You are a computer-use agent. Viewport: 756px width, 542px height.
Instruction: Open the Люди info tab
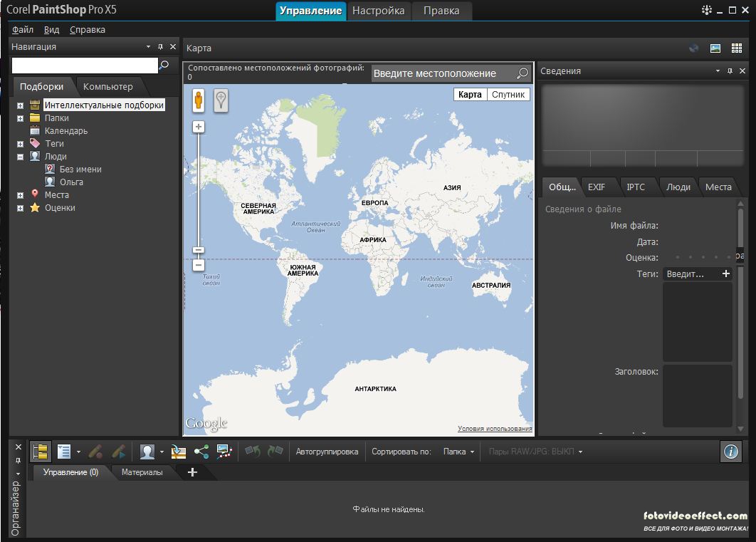point(678,187)
